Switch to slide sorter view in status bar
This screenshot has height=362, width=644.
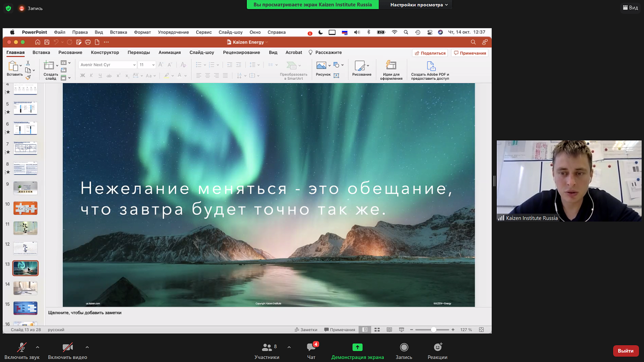tap(377, 330)
